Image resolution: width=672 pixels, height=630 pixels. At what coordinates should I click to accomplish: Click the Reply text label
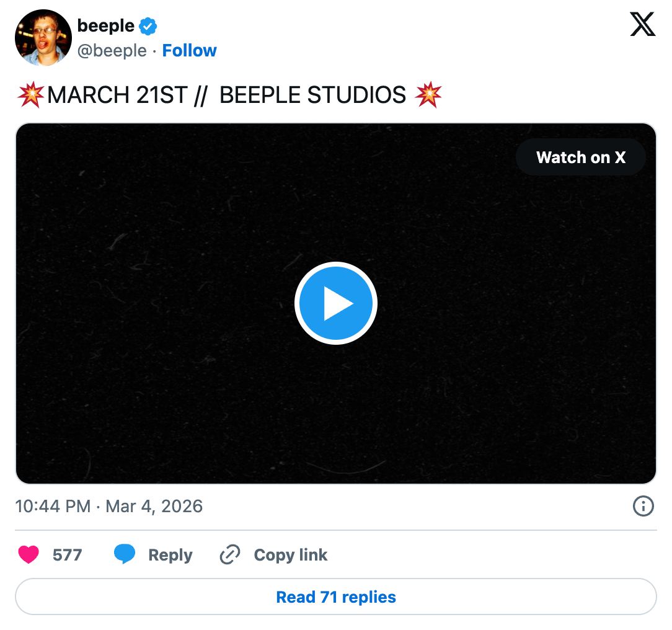click(x=170, y=555)
